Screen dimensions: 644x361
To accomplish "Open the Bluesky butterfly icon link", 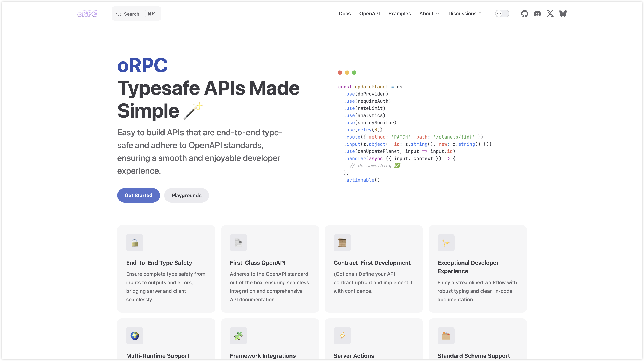I will (563, 14).
